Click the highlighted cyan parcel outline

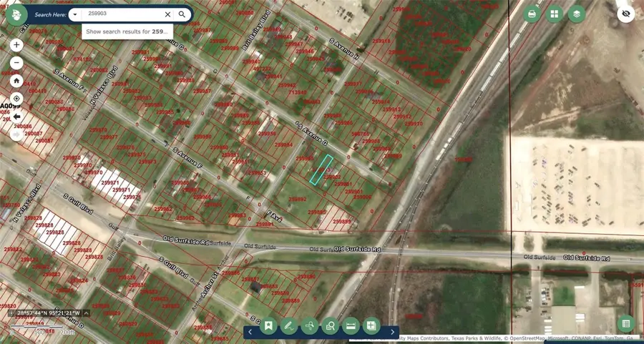point(321,169)
